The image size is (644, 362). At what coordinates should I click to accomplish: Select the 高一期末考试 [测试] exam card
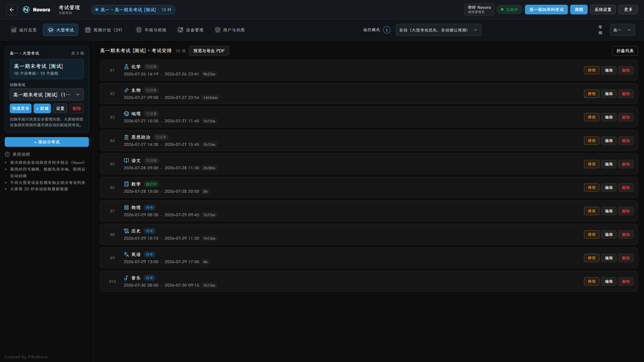(47, 69)
